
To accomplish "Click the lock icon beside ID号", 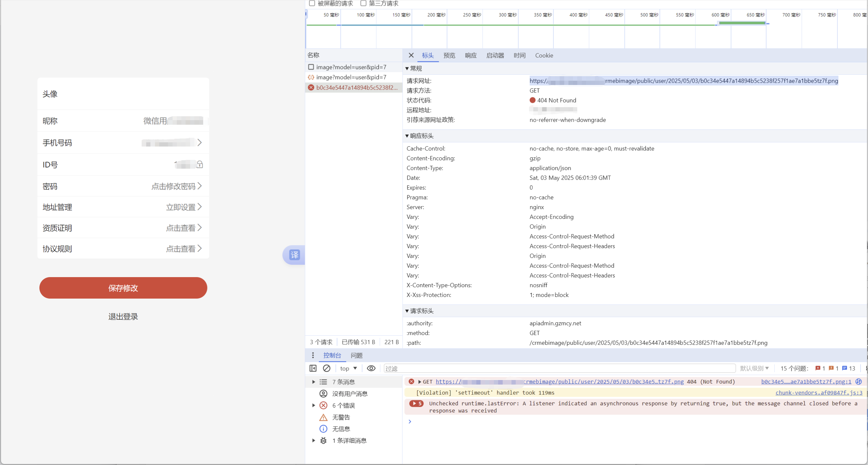I will (x=200, y=164).
